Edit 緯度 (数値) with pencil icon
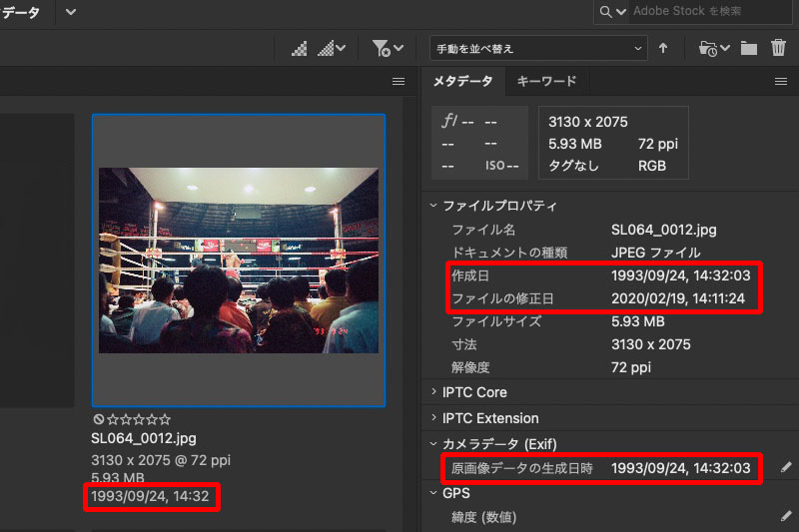 tap(786, 516)
